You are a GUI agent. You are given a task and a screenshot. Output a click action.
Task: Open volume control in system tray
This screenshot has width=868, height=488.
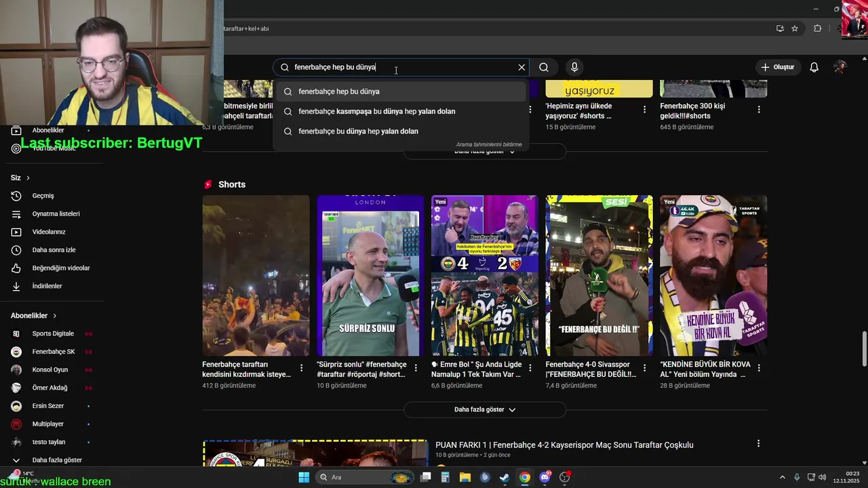click(821, 477)
